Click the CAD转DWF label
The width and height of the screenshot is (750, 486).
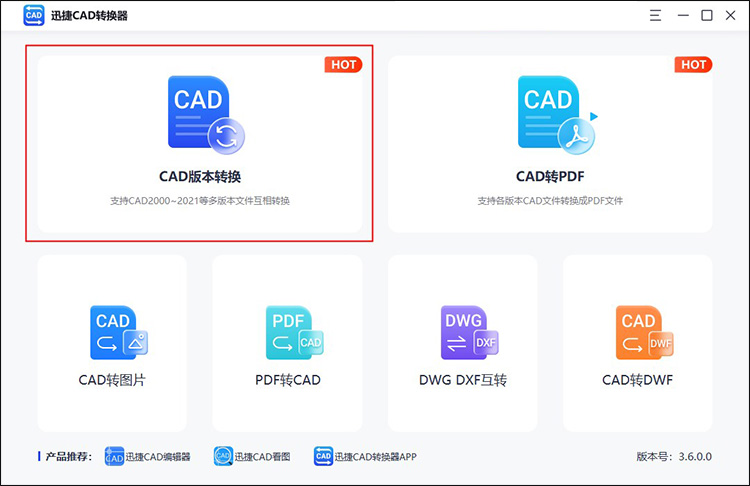click(638, 380)
